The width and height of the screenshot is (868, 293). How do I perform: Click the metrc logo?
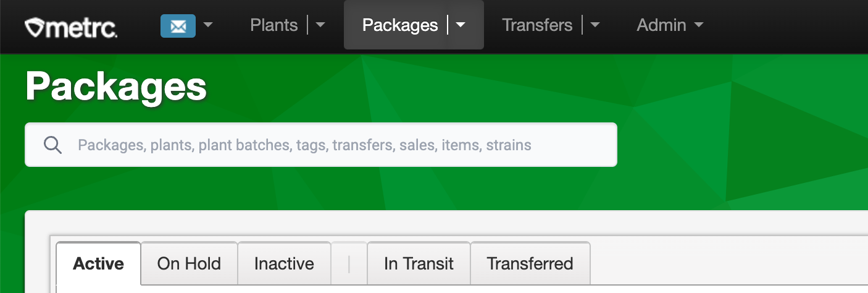71,27
